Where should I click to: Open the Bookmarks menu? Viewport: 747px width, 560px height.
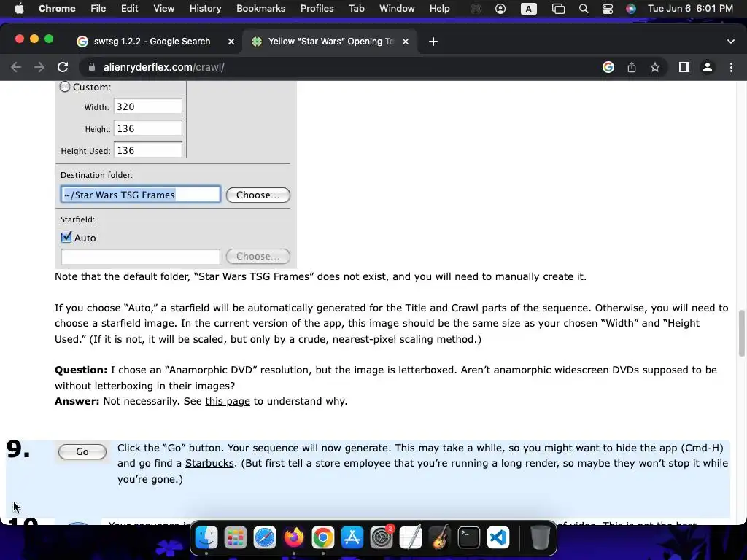coord(260,8)
